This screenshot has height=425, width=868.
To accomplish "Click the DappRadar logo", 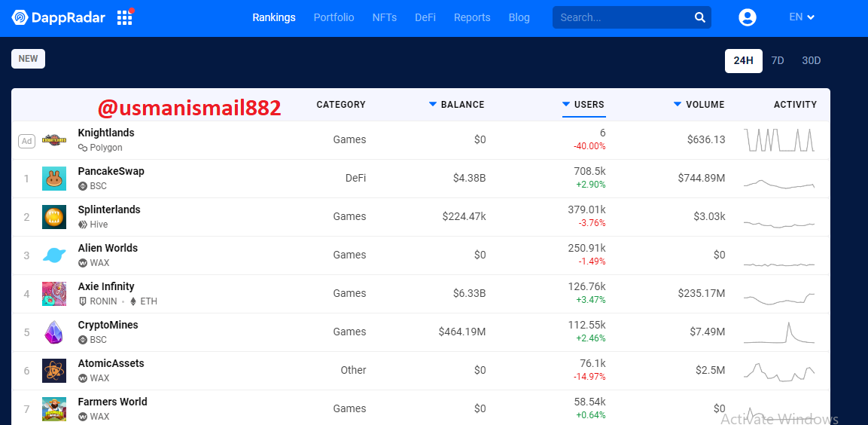I will [x=58, y=18].
